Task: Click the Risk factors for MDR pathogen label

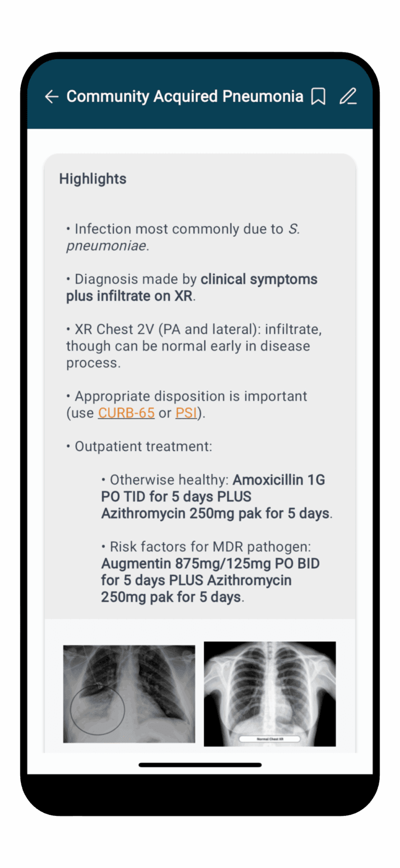Action: 210,546
